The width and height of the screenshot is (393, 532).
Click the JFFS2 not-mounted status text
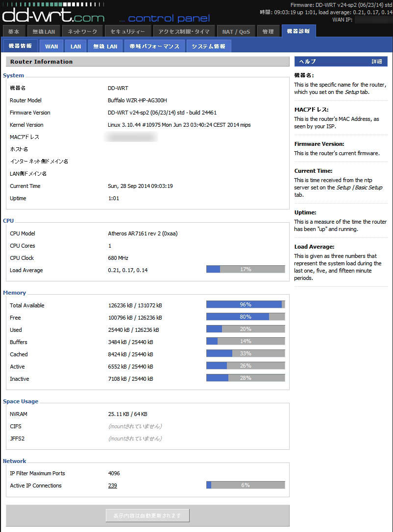point(135,439)
